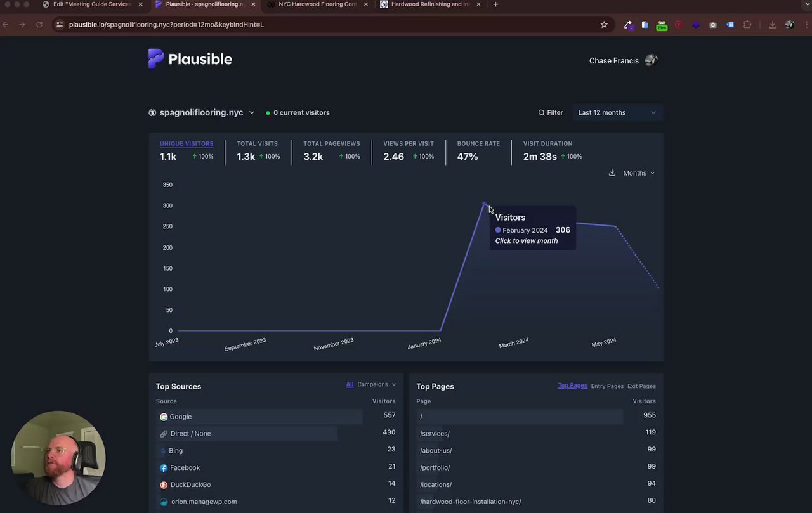View site information icon in address bar
This screenshot has width=812, height=513.
[x=60, y=24]
